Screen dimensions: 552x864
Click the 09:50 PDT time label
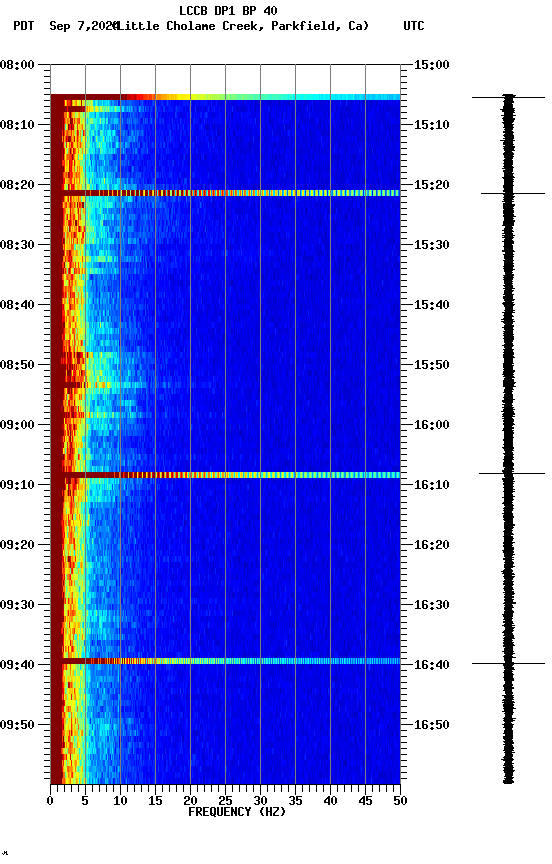[17, 725]
